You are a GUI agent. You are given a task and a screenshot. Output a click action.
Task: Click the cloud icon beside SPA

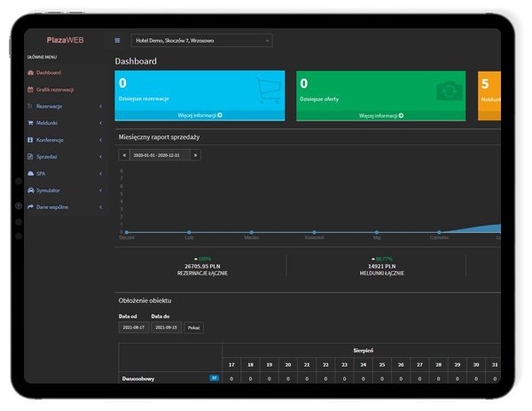[31, 174]
